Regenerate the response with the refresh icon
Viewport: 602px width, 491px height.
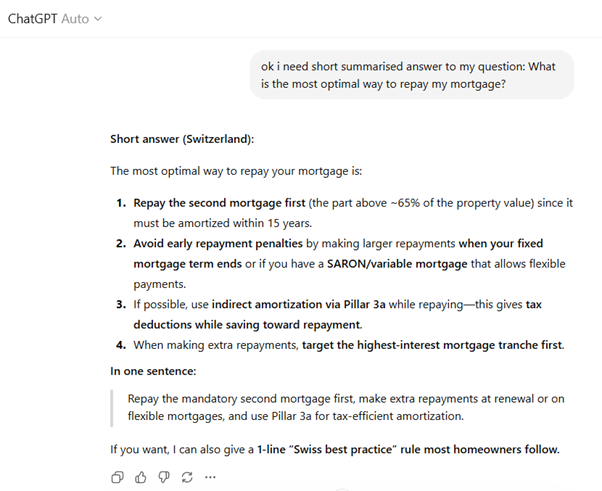pyautogui.click(x=186, y=477)
